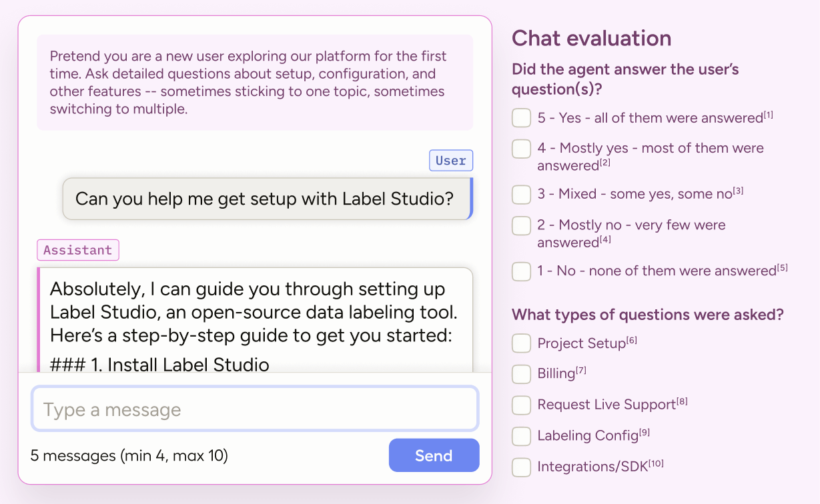Toggle the Integrations/SDK checkbox
820x504 pixels.
tap(521, 467)
